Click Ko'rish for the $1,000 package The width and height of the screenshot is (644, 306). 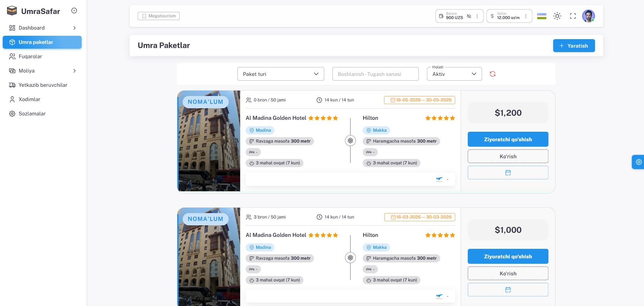pyautogui.click(x=508, y=273)
